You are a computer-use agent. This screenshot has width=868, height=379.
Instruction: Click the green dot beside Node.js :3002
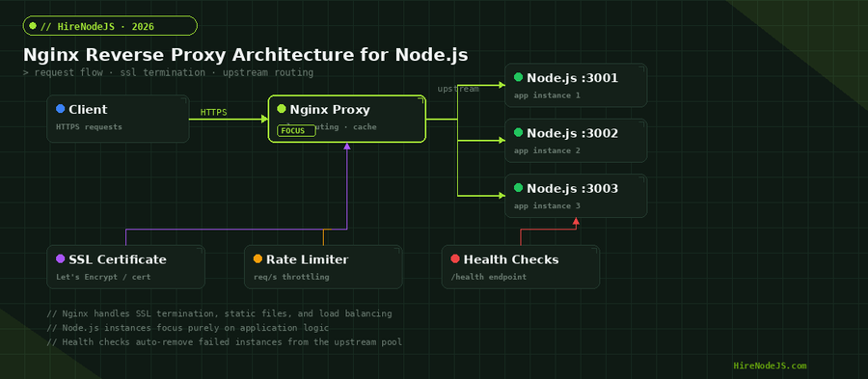(x=518, y=132)
